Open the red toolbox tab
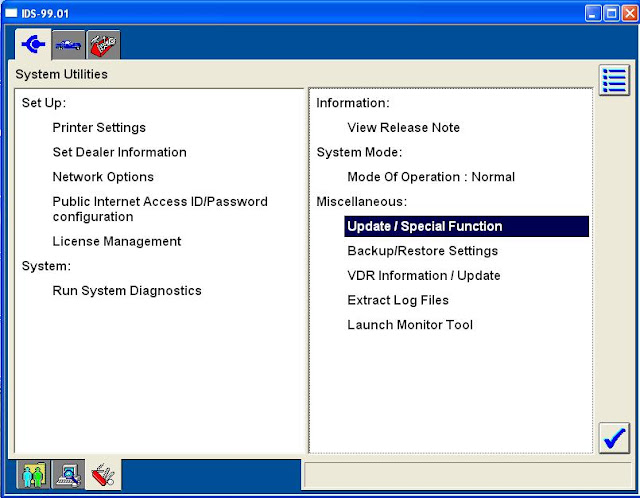Image resolution: width=640 pixels, height=498 pixels. tap(103, 45)
